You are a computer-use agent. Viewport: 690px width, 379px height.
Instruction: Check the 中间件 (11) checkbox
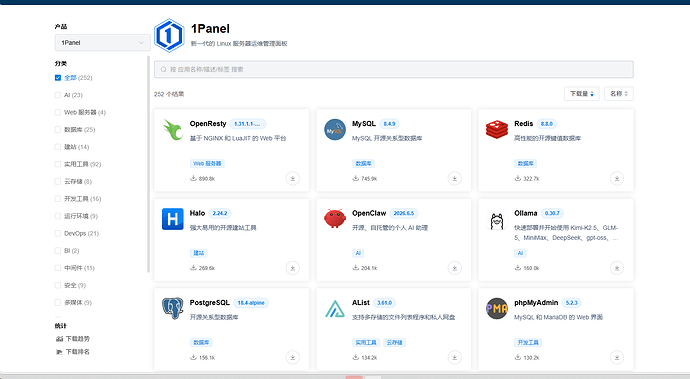(x=58, y=268)
